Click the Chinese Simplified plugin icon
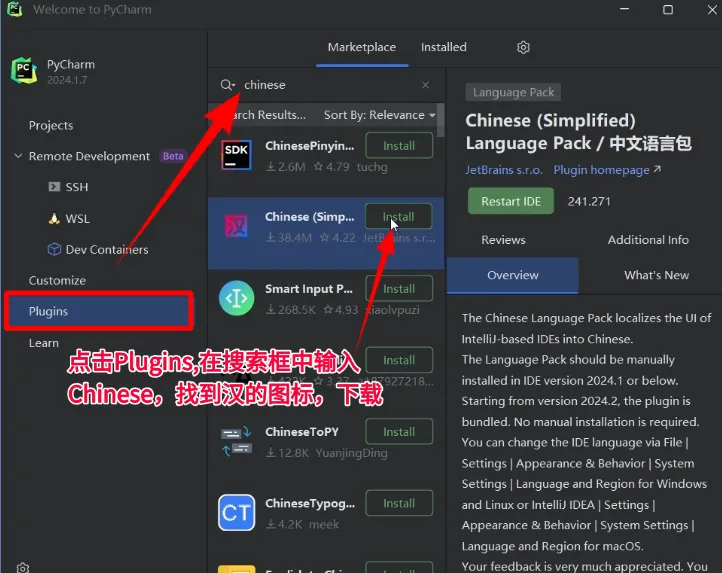722x573 pixels. click(236, 226)
